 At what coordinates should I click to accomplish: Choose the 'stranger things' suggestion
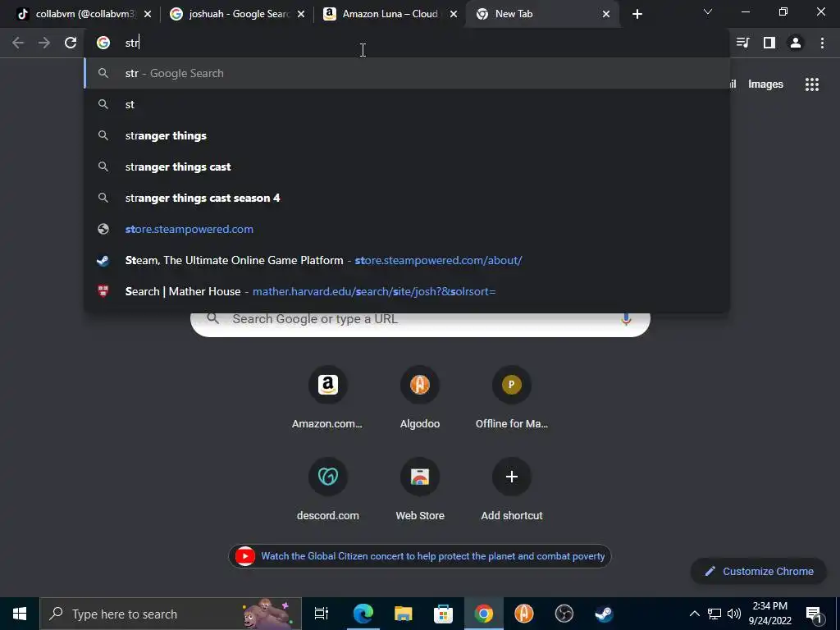(x=407, y=135)
